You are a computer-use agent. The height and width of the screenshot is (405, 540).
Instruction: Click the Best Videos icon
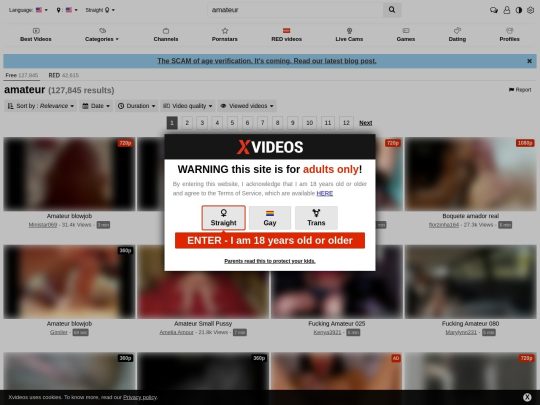[36, 31]
